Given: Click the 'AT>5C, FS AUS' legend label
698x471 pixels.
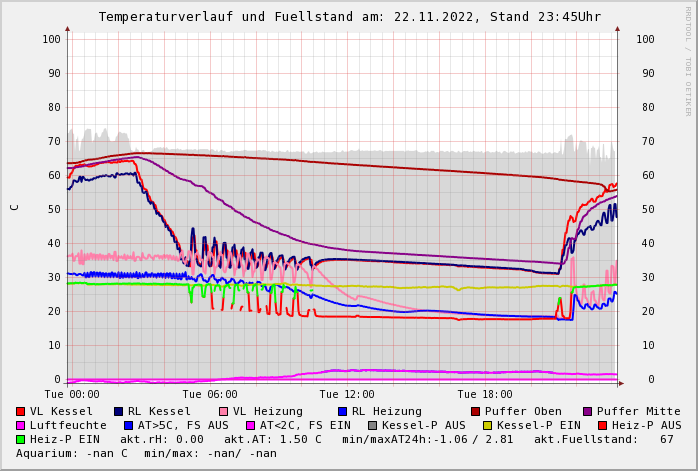Looking at the screenshot, I should [x=182, y=426].
